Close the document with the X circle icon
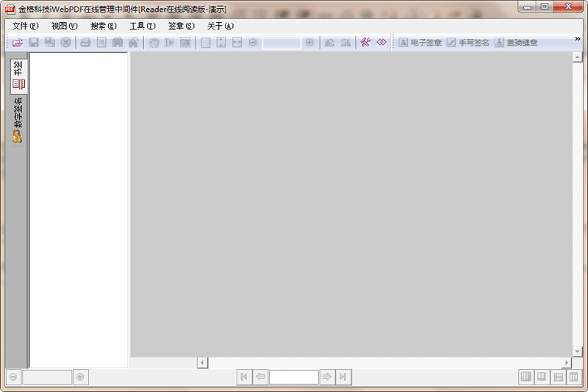 (x=65, y=43)
